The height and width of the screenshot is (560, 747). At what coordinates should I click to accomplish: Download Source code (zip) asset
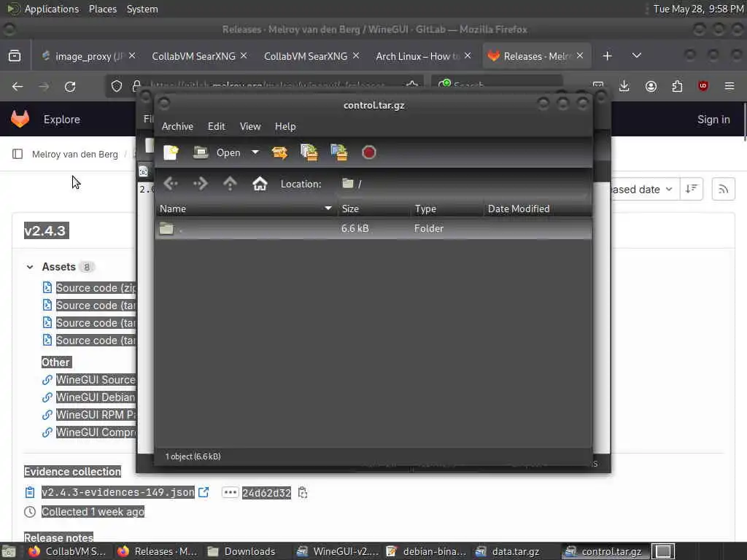[96, 287]
